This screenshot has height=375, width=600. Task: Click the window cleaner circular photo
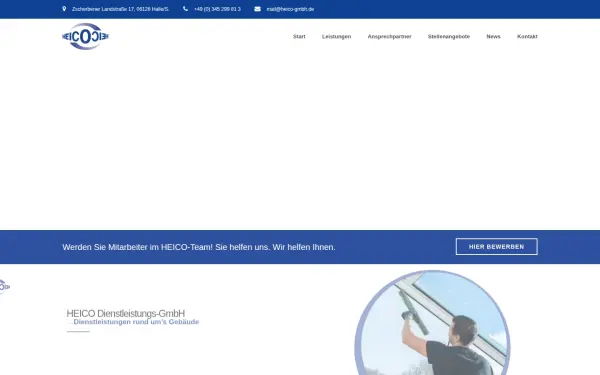click(432, 323)
